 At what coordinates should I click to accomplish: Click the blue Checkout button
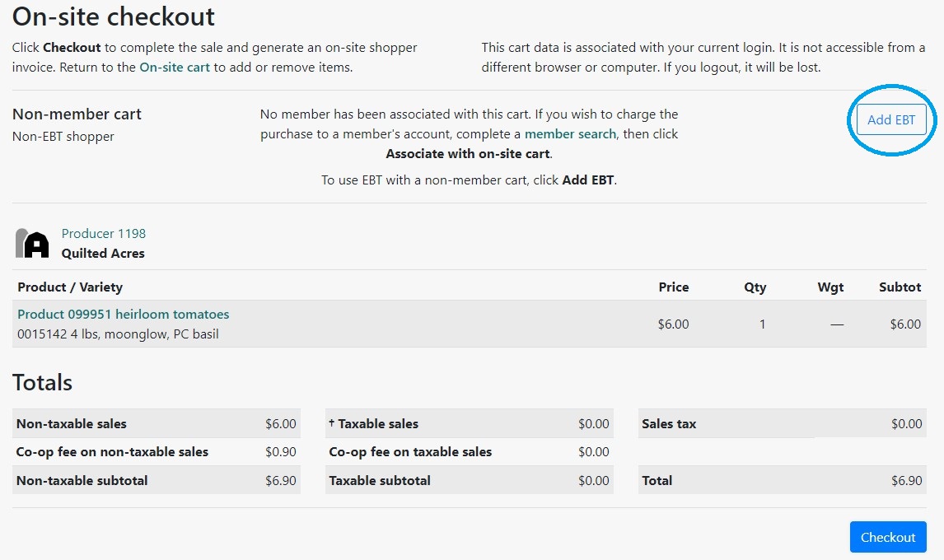coord(888,537)
